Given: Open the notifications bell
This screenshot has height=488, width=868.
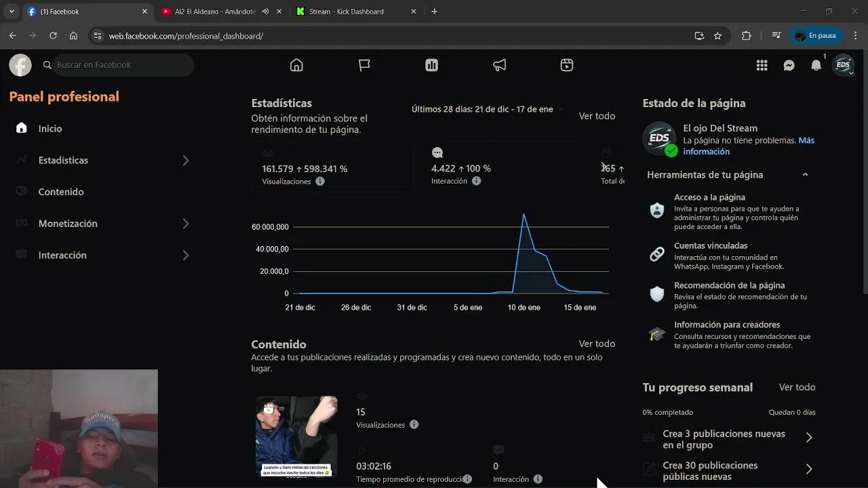Looking at the screenshot, I should click(x=816, y=65).
